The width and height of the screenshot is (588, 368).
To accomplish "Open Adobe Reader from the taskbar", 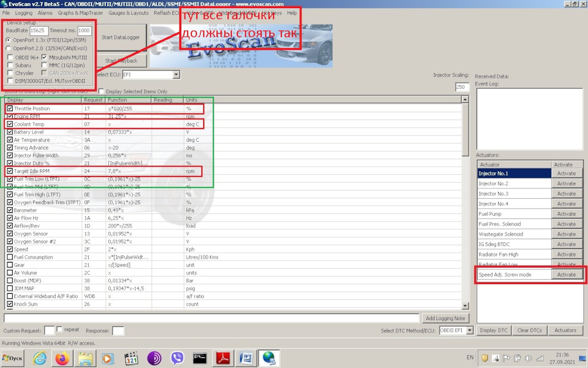I will click(x=224, y=358).
